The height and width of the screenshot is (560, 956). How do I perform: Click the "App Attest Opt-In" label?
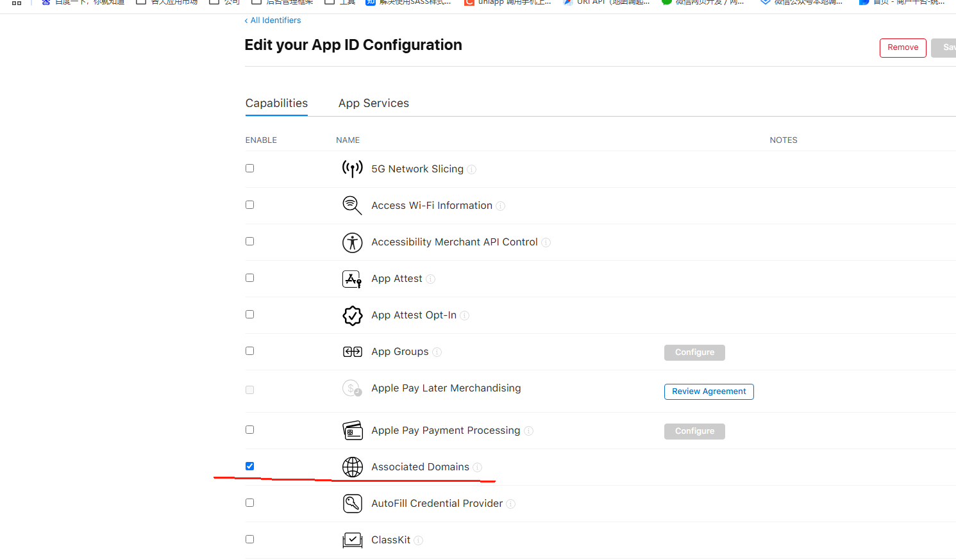tap(414, 315)
